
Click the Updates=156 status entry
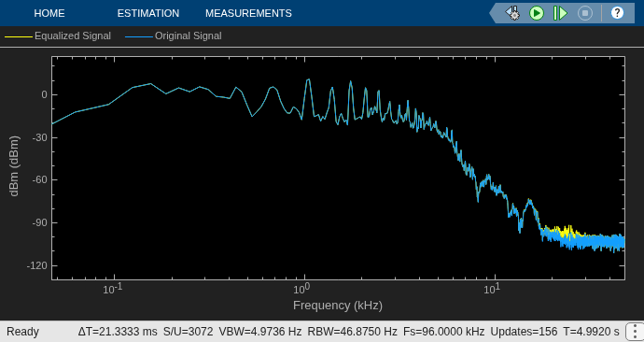[x=524, y=332]
